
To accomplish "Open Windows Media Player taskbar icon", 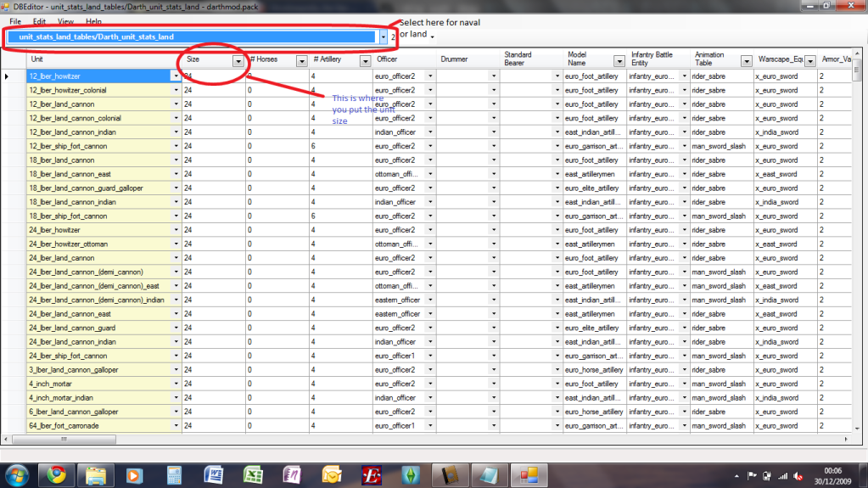I will 135,473.
